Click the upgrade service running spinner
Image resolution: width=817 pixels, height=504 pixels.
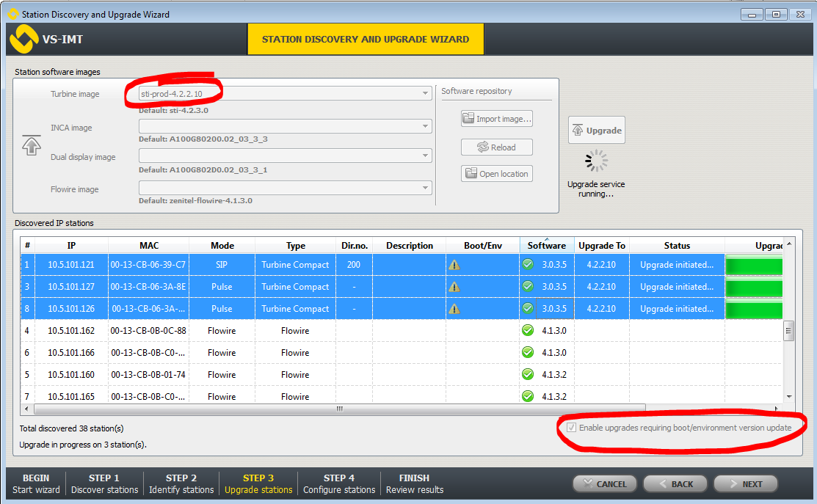(x=596, y=161)
